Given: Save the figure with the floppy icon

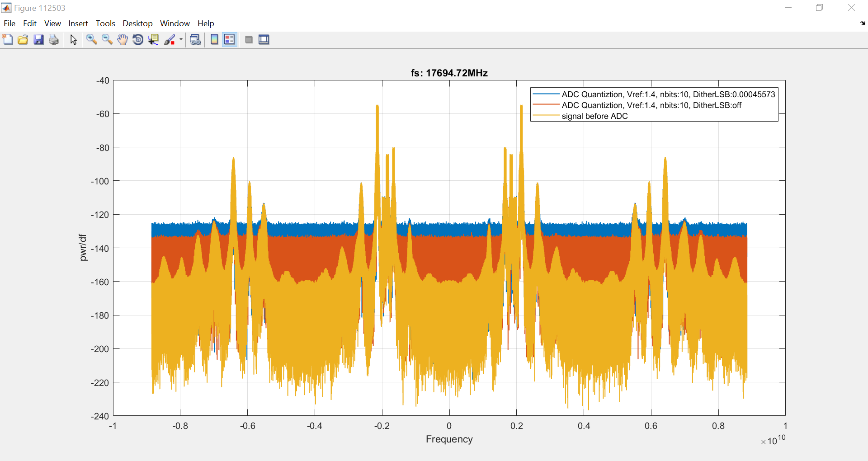Looking at the screenshot, I should pos(38,40).
